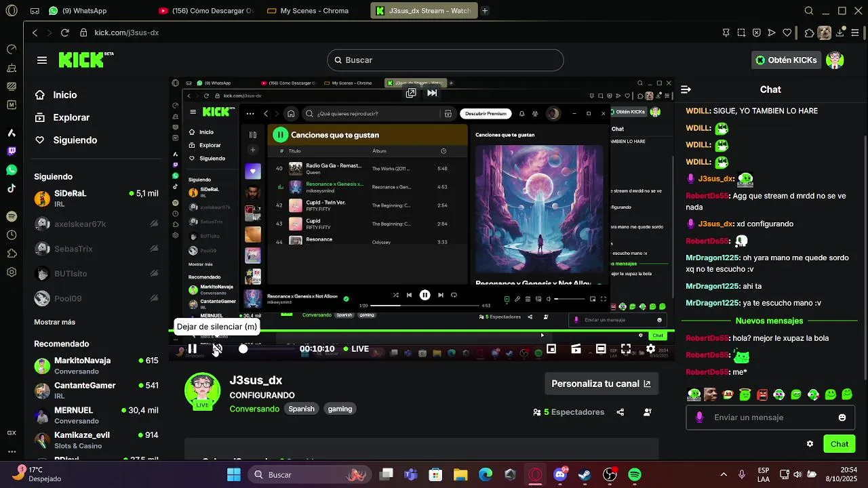Type in Enviar un mensaje chat field
This screenshot has height=488, width=868.
tap(772, 418)
